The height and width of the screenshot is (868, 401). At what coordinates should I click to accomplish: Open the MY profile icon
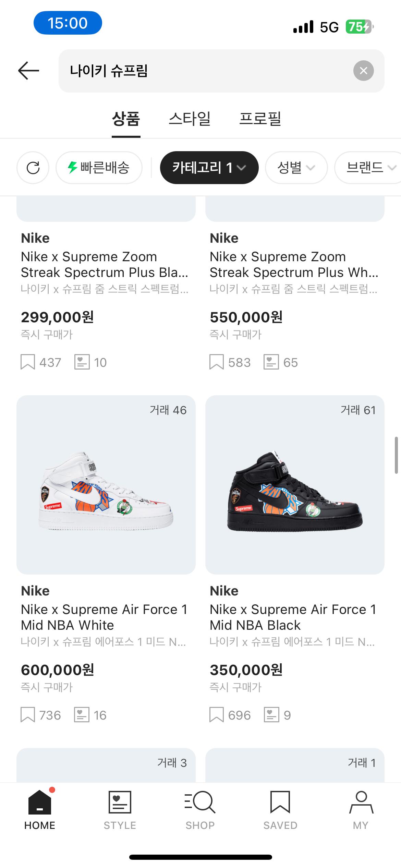pyautogui.click(x=361, y=802)
